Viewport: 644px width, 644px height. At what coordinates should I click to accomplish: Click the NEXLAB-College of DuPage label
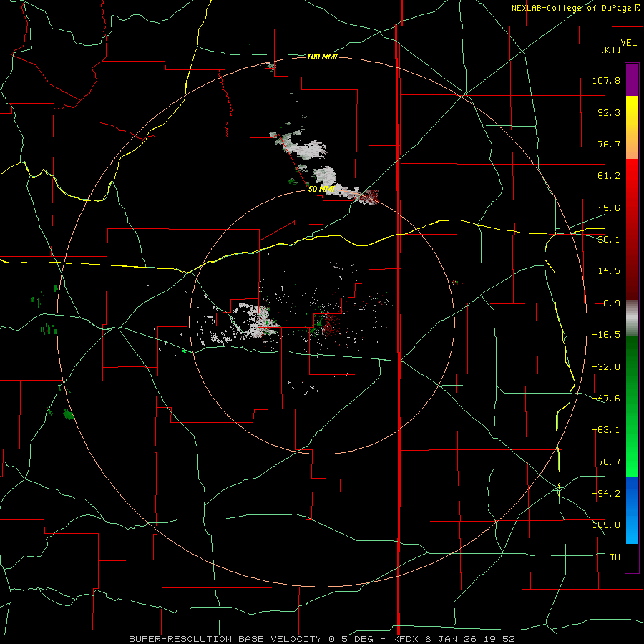tap(572, 8)
